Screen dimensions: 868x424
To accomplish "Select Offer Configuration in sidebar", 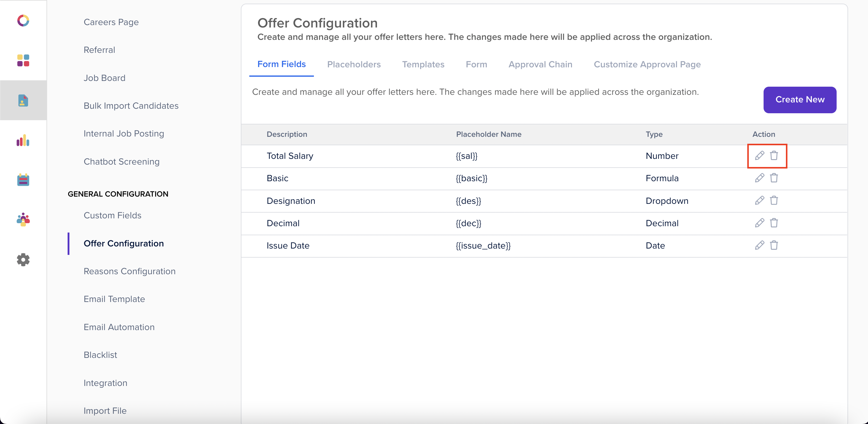I will tap(123, 243).
